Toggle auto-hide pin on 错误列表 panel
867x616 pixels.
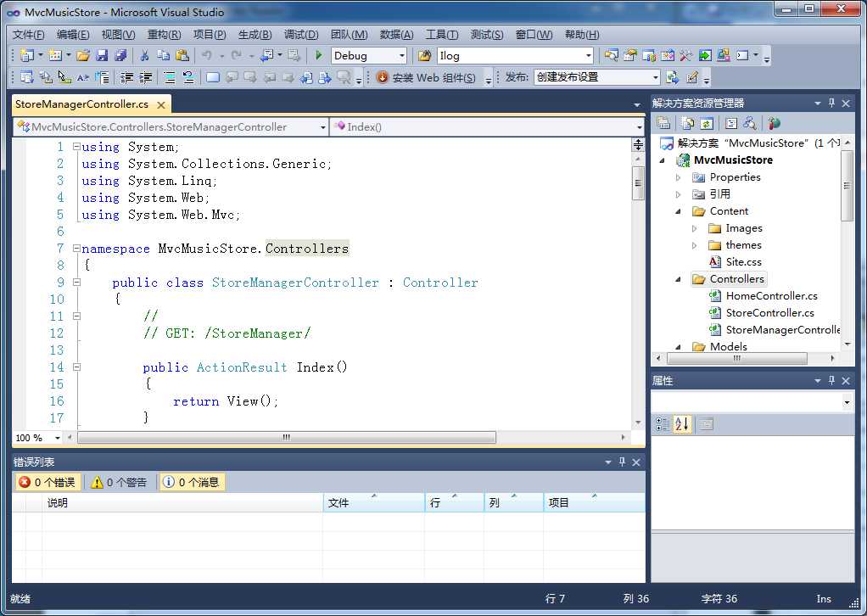pos(622,462)
